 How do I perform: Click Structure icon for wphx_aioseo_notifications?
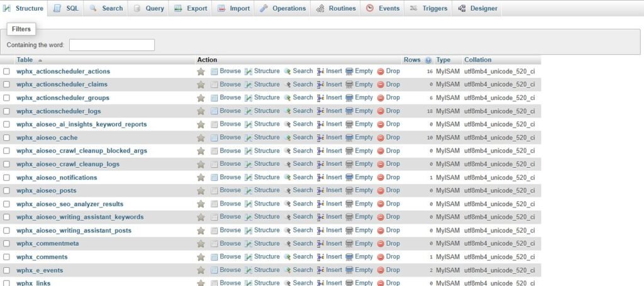[x=248, y=178]
